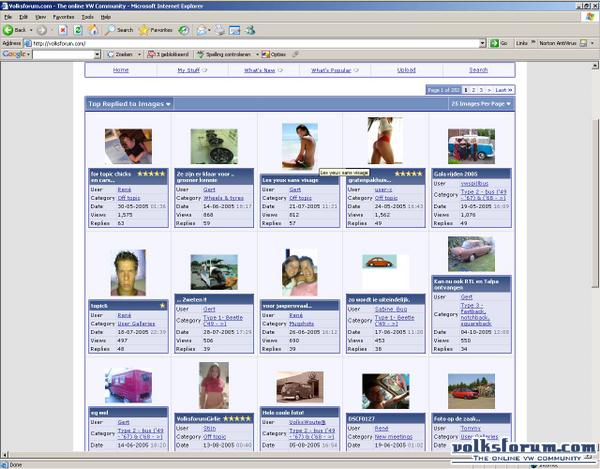Stop loading with the red X icon

[63, 30]
